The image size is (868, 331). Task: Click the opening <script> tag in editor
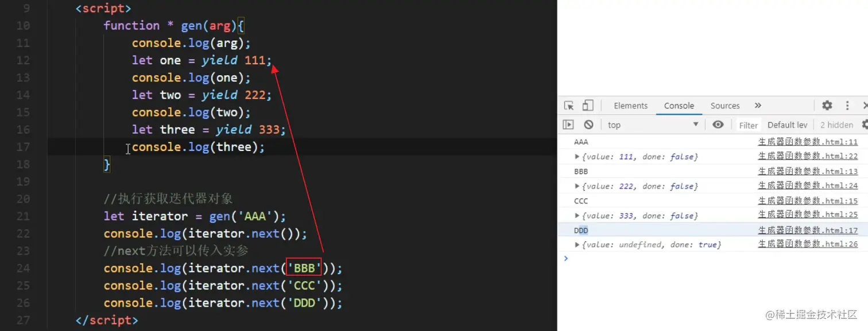point(103,9)
